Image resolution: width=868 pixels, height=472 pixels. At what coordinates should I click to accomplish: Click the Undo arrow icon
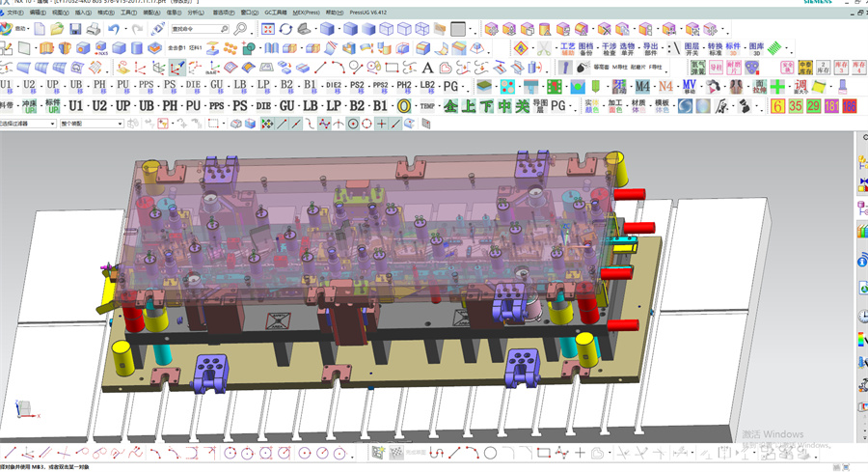pos(114,29)
